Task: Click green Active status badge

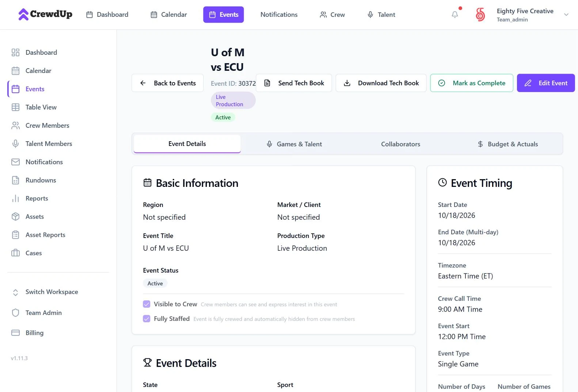Action: coord(223,117)
